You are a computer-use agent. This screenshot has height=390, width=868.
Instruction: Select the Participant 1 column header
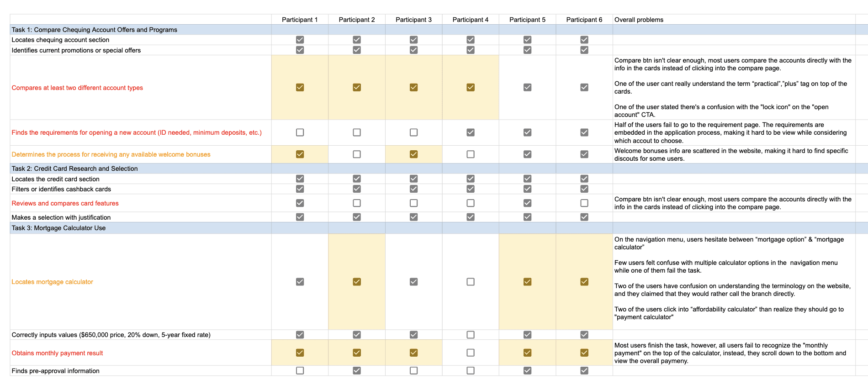click(300, 20)
